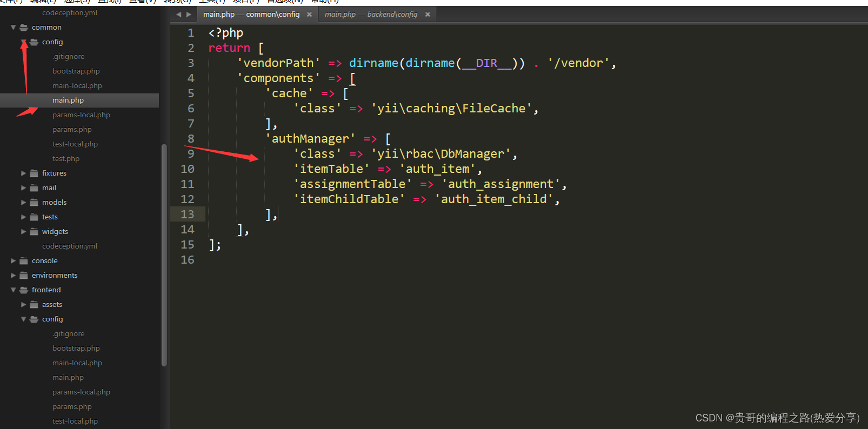Go to next tab with right arrow

tap(189, 15)
